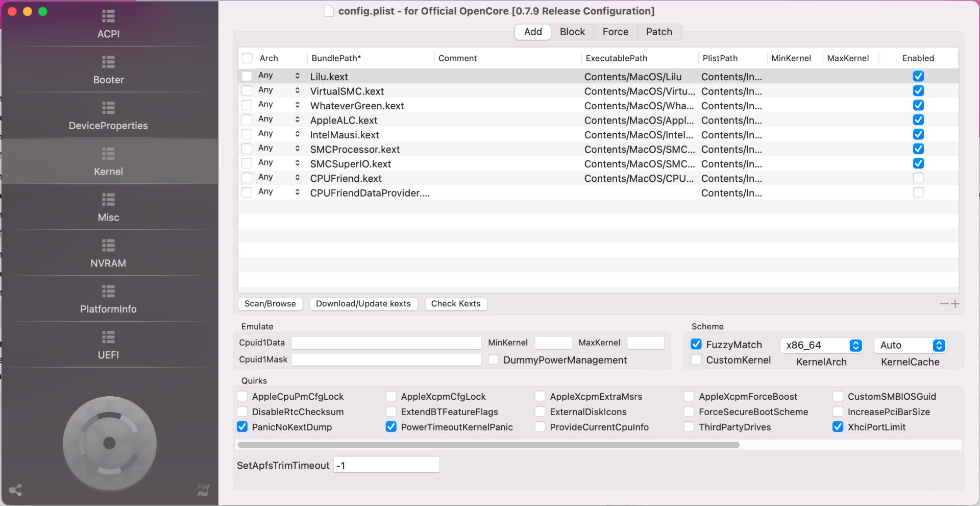The width and height of the screenshot is (980, 506).
Task: Click Download/Update kexts button
Action: (363, 304)
